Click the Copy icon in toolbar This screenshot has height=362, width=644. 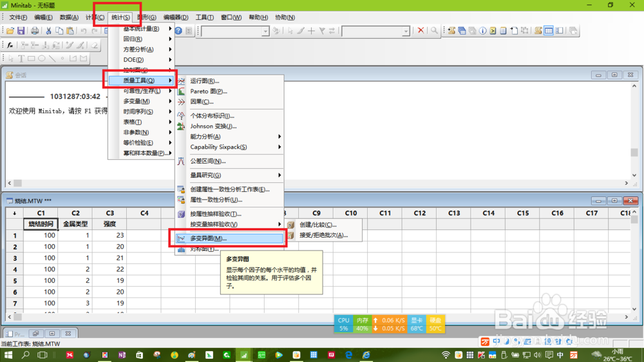click(x=59, y=31)
